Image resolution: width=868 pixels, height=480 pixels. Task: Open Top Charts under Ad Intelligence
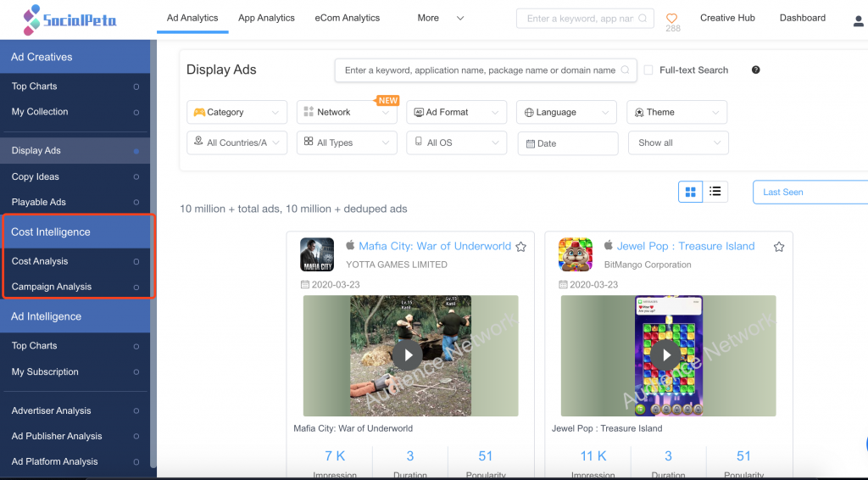click(x=75, y=345)
